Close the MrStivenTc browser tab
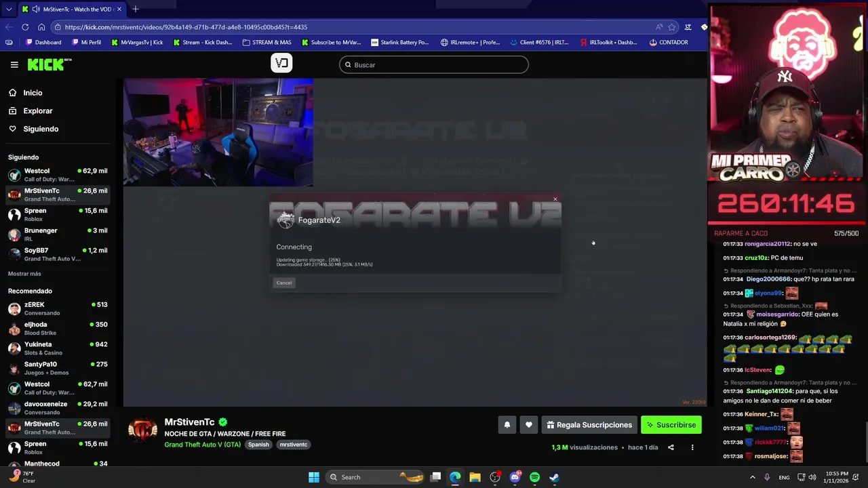 (x=119, y=9)
